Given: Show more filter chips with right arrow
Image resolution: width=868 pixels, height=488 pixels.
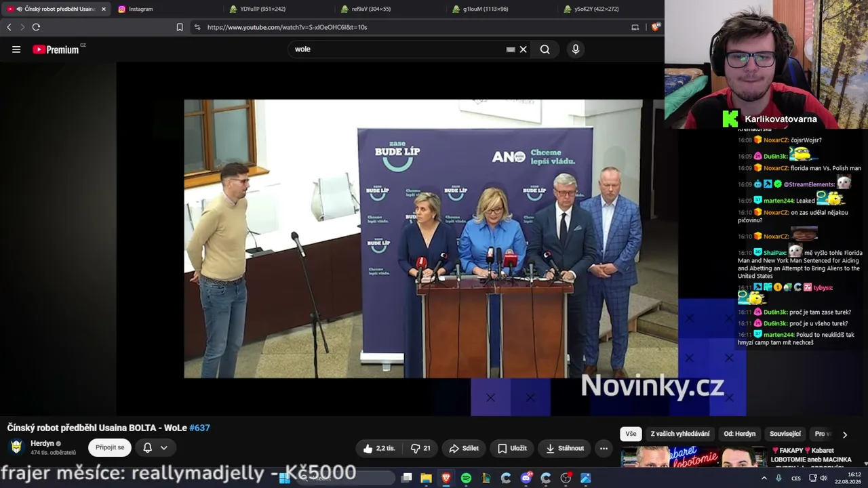Looking at the screenshot, I should point(844,434).
